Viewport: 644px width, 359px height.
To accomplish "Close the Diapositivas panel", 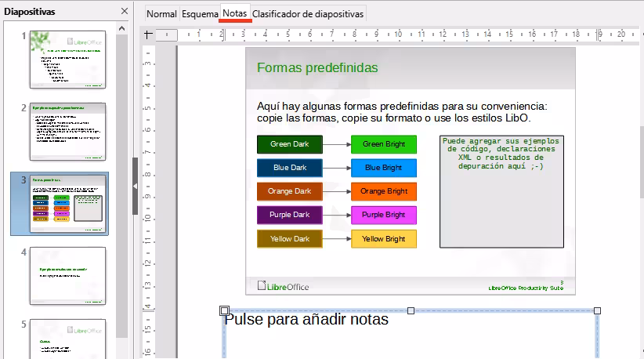I will [x=125, y=12].
